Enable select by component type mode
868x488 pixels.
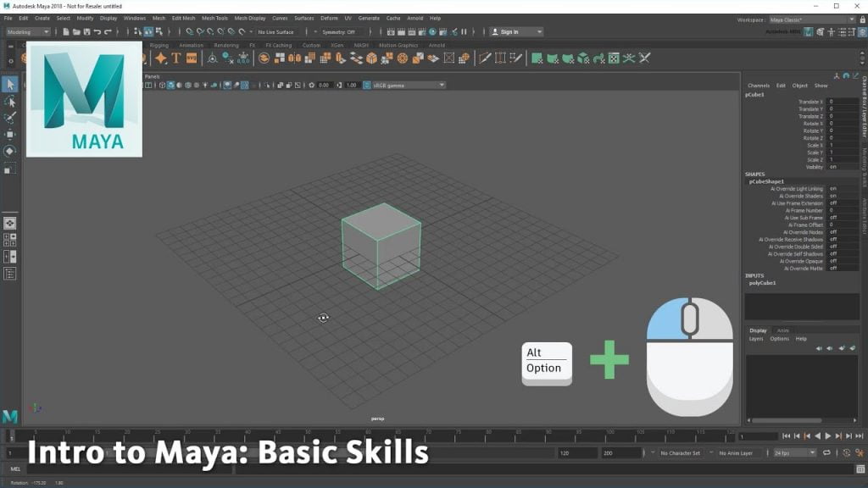[159, 32]
